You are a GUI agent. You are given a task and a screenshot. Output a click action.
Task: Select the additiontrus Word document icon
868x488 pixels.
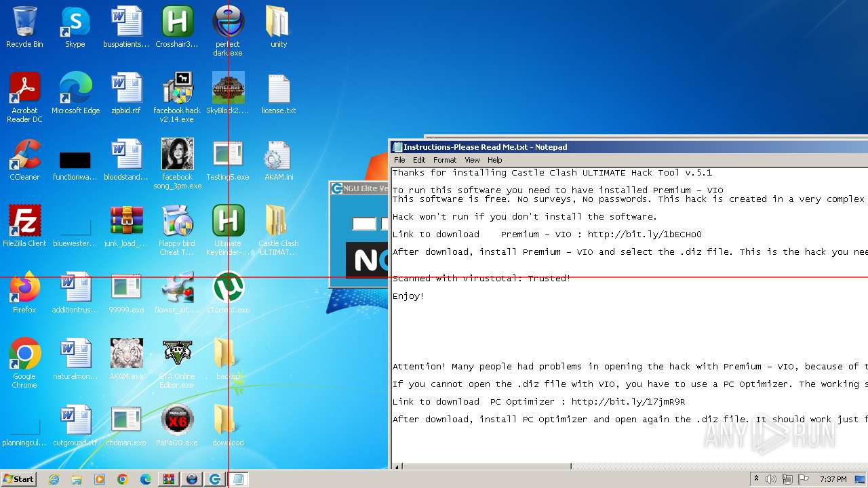click(75, 293)
